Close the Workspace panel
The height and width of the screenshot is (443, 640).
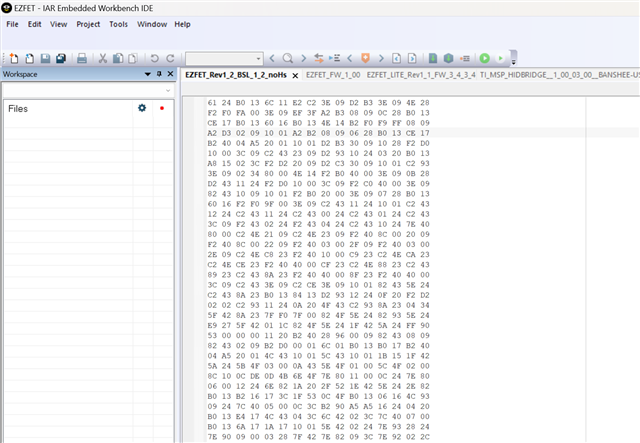click(171, 74)
